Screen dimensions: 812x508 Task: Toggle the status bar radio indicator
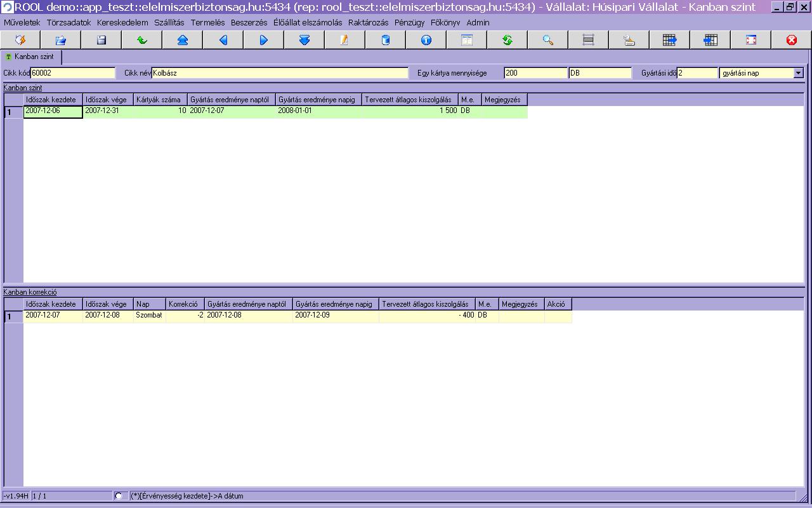click(119, 496)
